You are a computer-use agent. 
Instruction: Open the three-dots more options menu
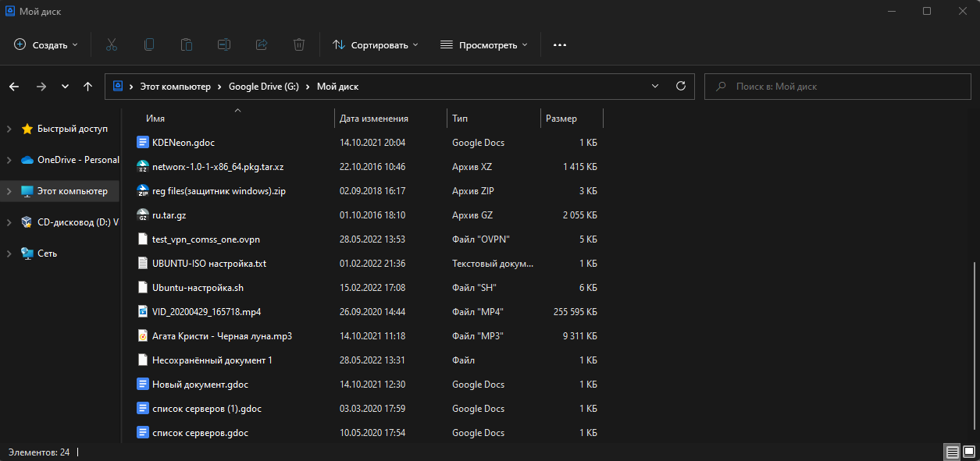point(559,45)
